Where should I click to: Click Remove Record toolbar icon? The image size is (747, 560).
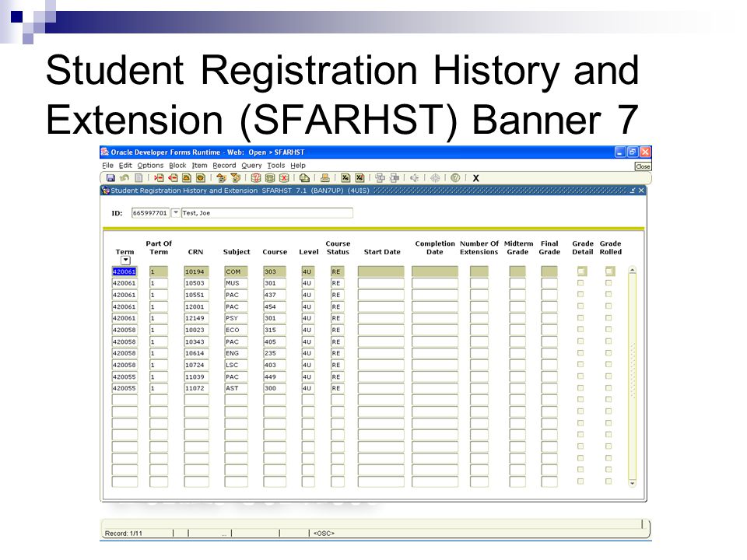pyautogui.click(x=173, y=178)
